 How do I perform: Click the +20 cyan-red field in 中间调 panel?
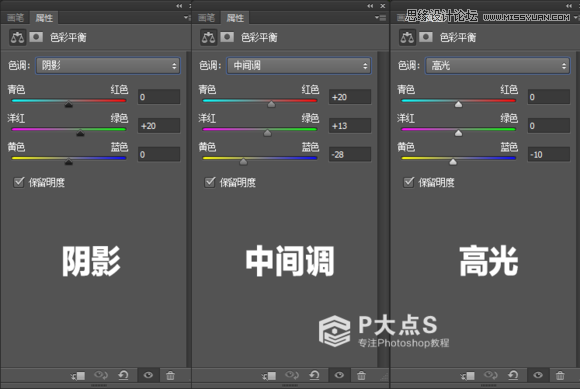[x=350, y=97]
